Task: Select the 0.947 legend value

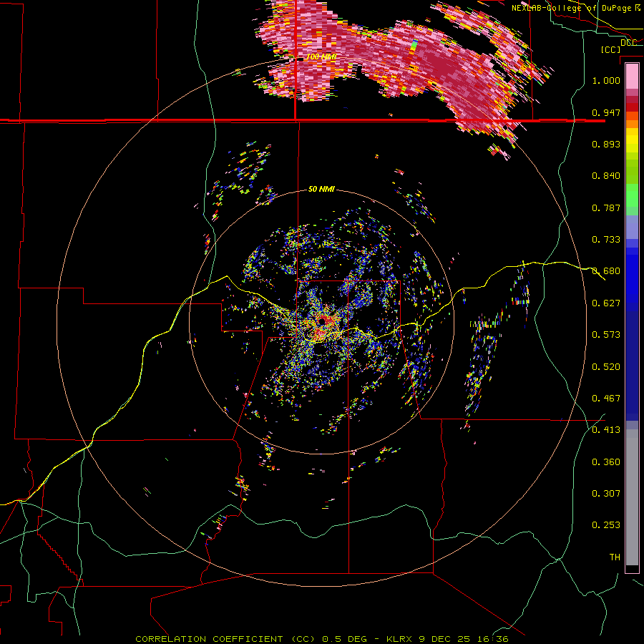Action: (606, 112)
